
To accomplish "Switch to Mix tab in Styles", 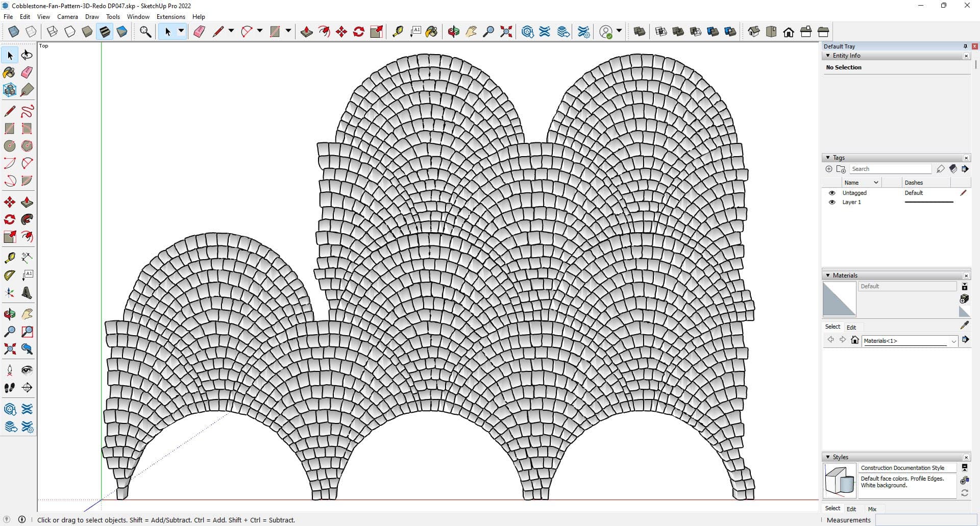I will 872,509.
